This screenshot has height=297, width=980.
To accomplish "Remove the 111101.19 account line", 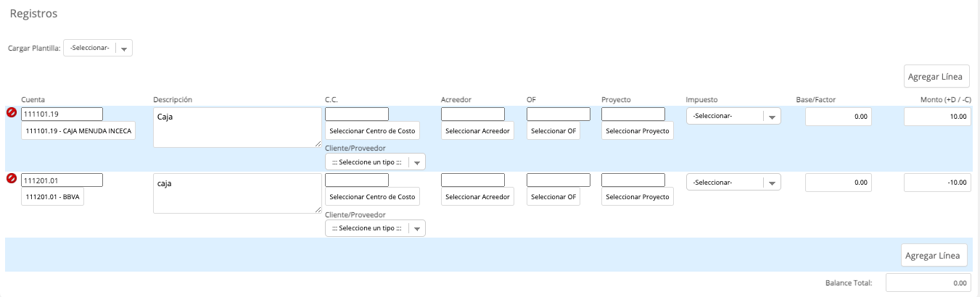I will click(x=12, y=113).
